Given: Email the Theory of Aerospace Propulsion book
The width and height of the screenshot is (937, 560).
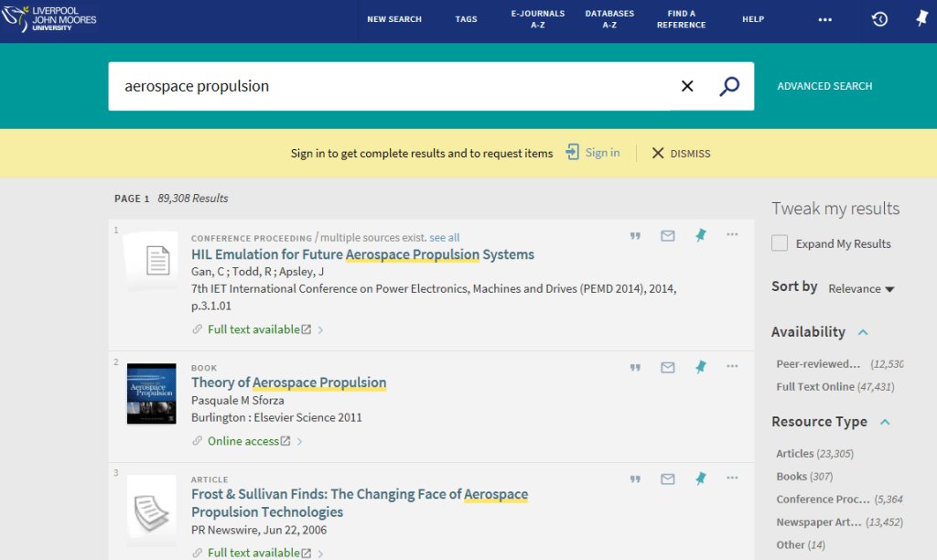Looking at the screenshot, I should pyautogui.click(x=667, y=367).
